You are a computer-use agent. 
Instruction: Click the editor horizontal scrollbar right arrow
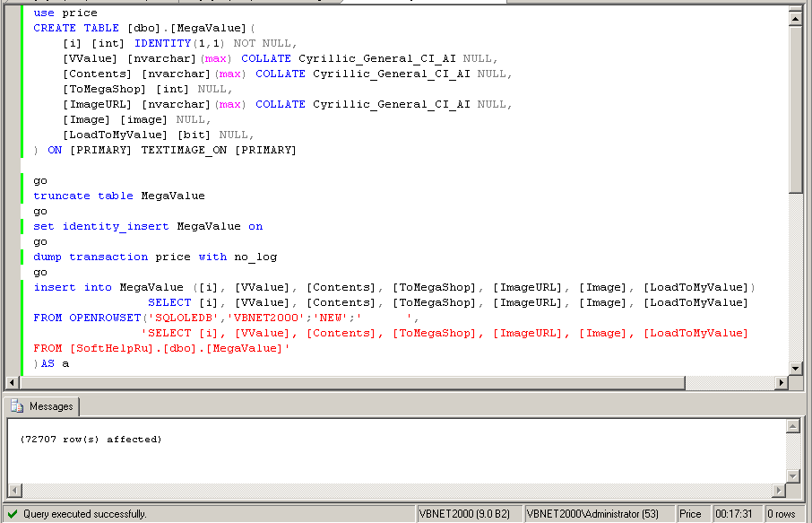pos(782,383)
